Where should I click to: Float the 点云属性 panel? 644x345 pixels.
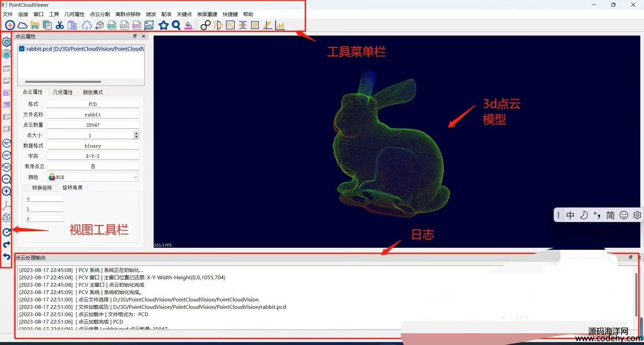point(135,36)
